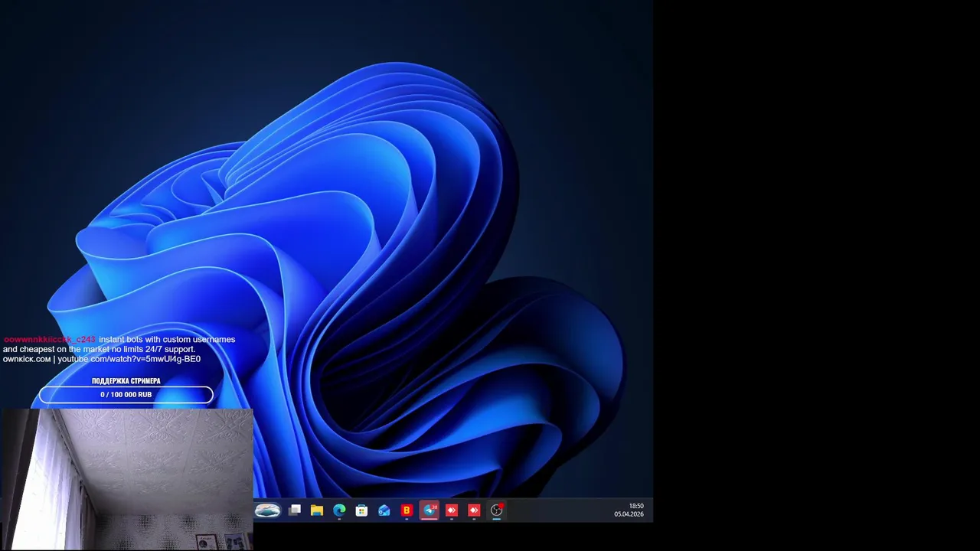The height and width of the screenshot is (551, 980).
Task: Open the red B app icon
Action: tap(407, 510)
